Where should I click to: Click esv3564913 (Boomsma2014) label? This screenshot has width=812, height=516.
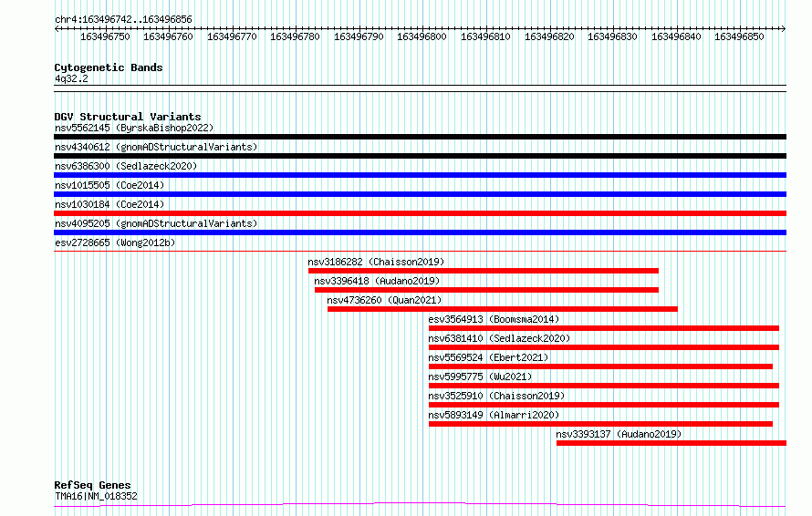coord(494,319)
